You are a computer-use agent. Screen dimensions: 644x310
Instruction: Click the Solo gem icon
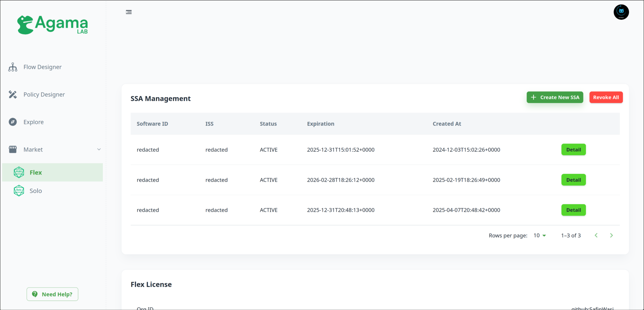pyautogui.click(x=19, y=191)
